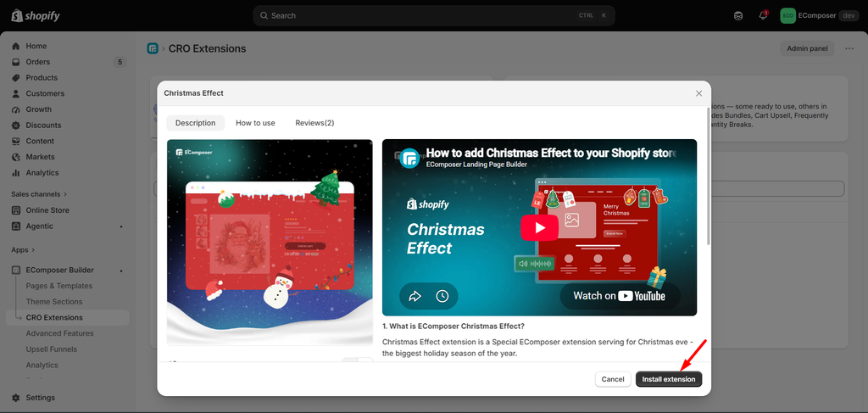Expand the Sales channels section
This screenshot has width=868, height=413.
39,194
